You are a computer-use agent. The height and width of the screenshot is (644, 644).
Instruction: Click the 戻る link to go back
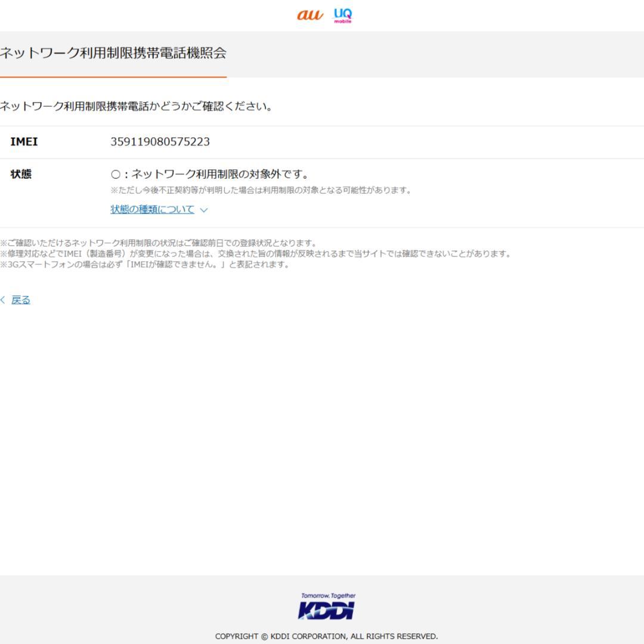point(21,299)
